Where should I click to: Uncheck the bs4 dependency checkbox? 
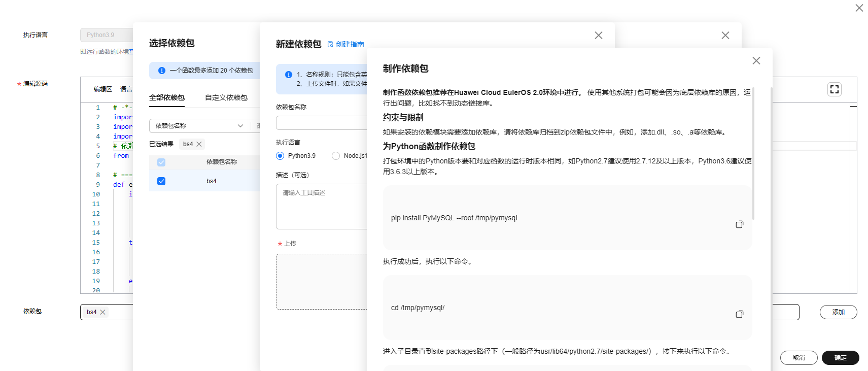pyautogui.click(x=161, y=181)
